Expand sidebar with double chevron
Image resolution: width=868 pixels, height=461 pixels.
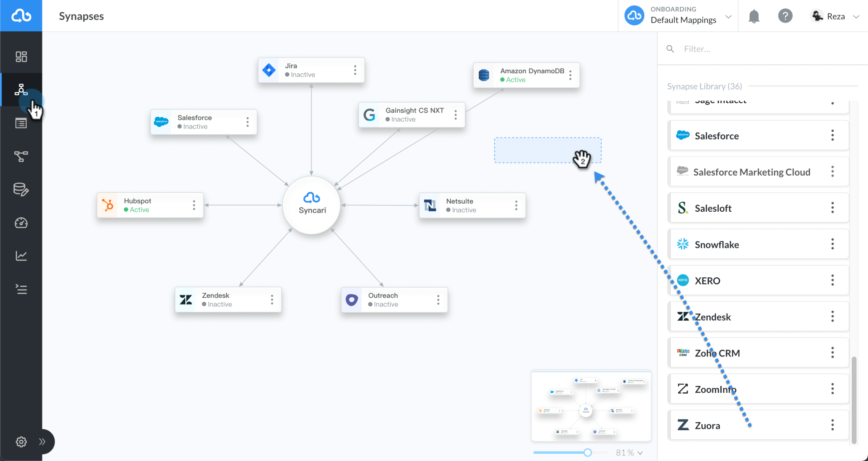42,442
